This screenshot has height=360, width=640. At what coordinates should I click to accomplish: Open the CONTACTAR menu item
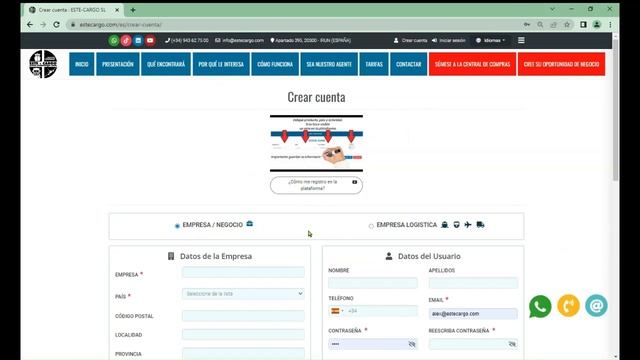point(409,64)
